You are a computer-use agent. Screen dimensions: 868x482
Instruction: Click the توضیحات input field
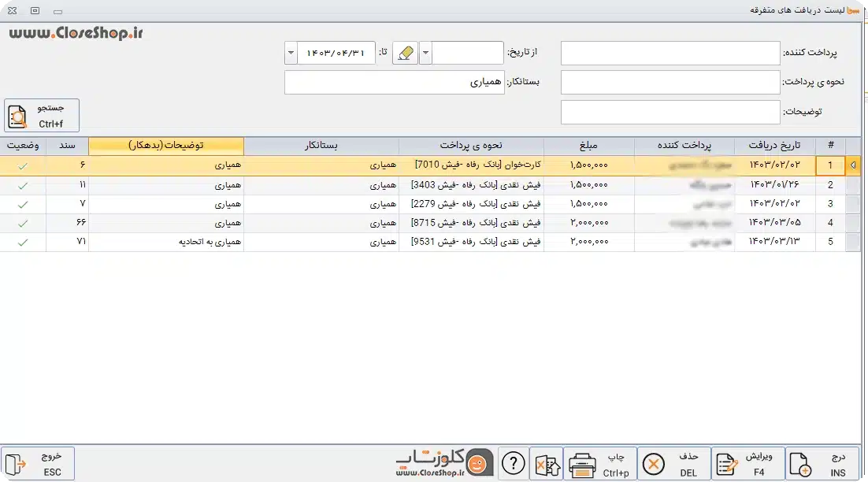click(x=670, y=113)
